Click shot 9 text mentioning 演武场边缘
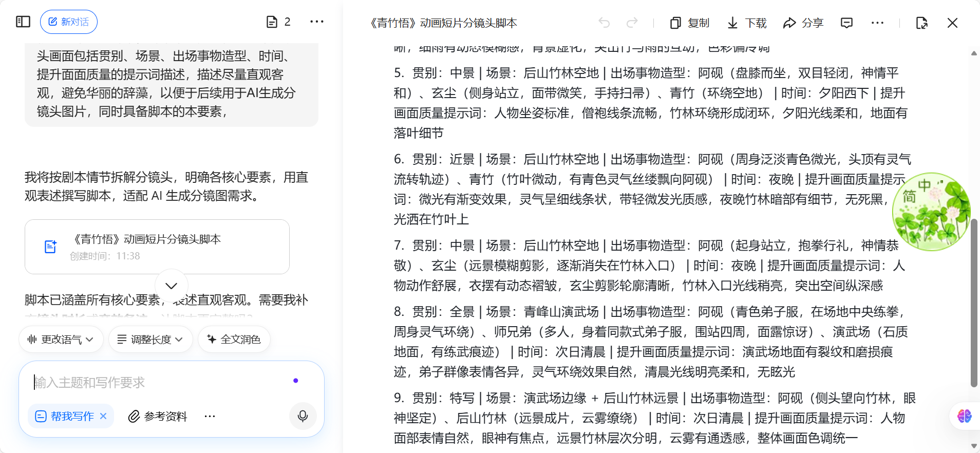Viewport: 980px width, 453px height. [x=655, y=418]
